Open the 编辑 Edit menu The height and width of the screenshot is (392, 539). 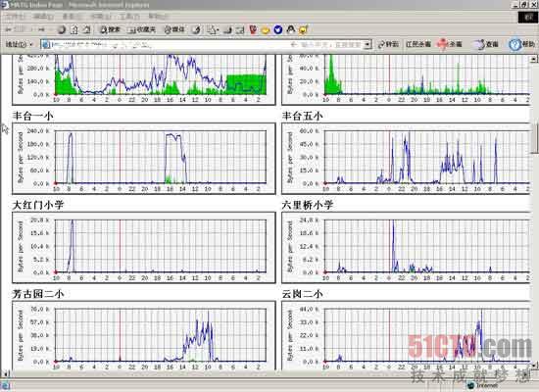(x=43, y=16)
